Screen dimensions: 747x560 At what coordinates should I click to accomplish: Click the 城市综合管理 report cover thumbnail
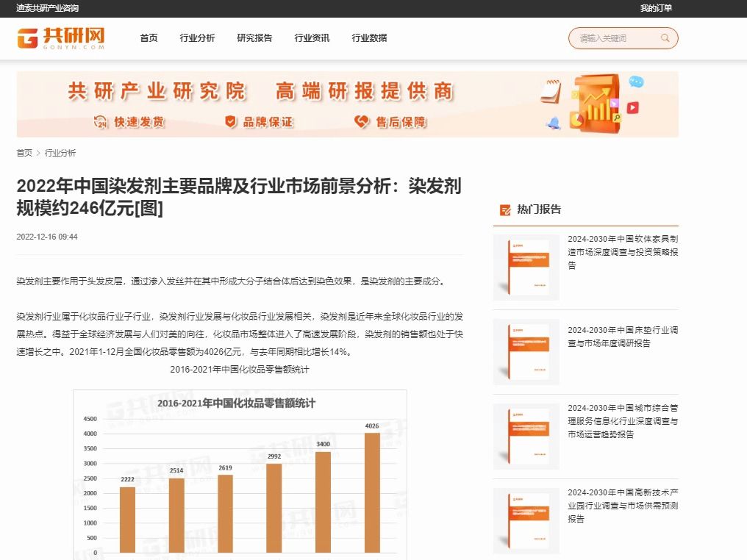click(526, 437)
